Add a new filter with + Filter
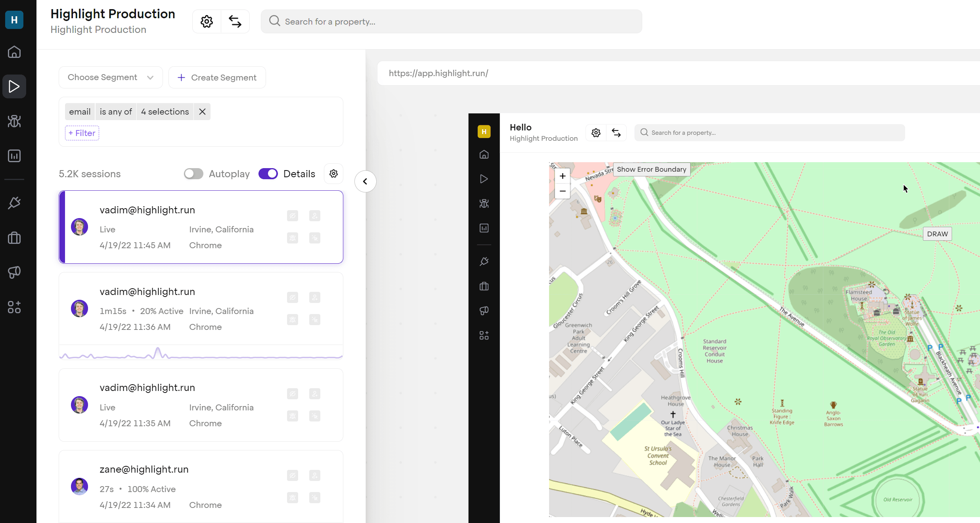 pos(82,133)
